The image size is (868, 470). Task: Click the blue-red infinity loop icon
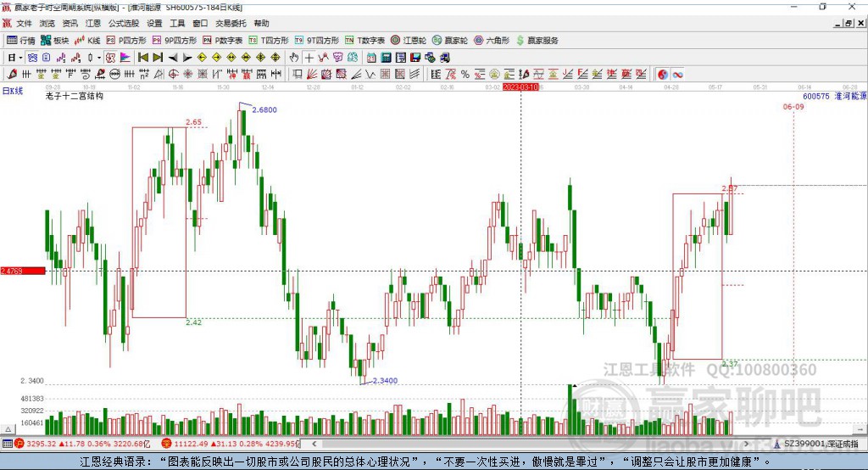coord(677,75)
